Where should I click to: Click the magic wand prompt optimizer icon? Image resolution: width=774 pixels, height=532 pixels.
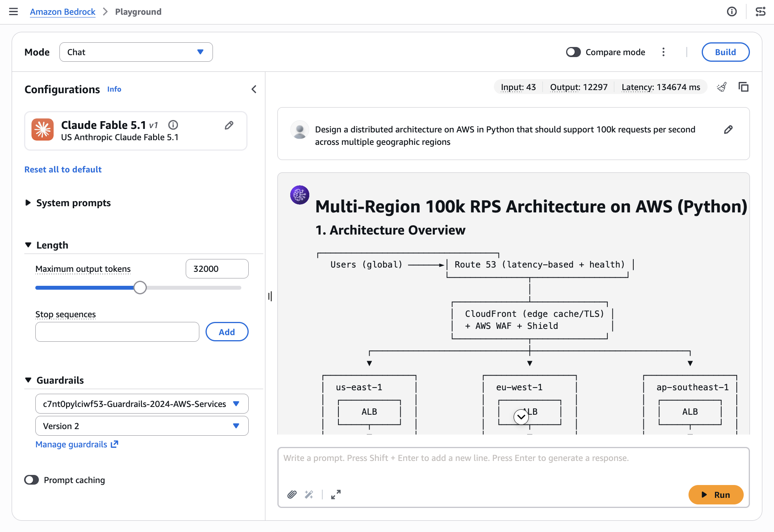309,494
